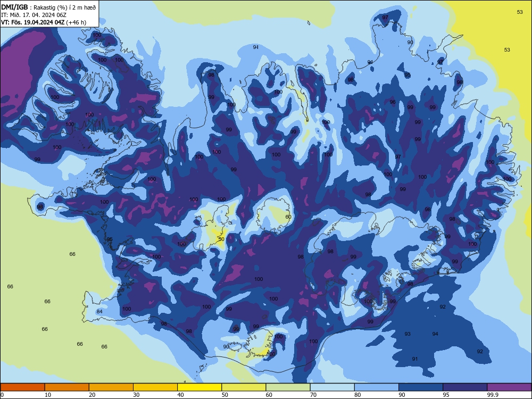This screenshot has width=532, height=399.
Task: Click the dark orange 0–10 legend swatch
Action: (22, 387)
